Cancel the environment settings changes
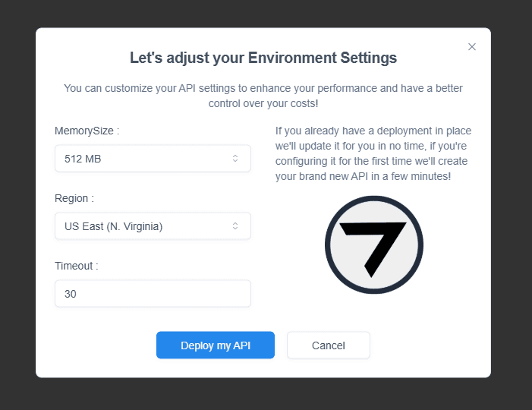532x410 pixels. pos(329,345)
